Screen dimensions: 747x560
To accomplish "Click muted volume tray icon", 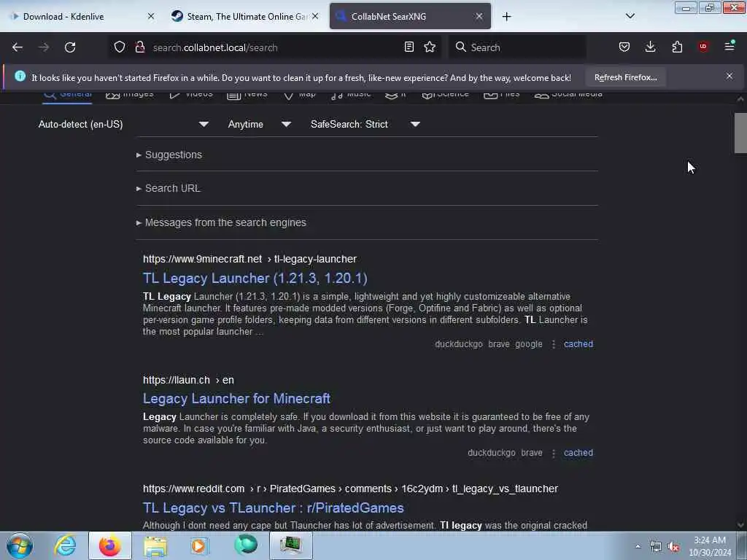I will (x=673, y=547).
